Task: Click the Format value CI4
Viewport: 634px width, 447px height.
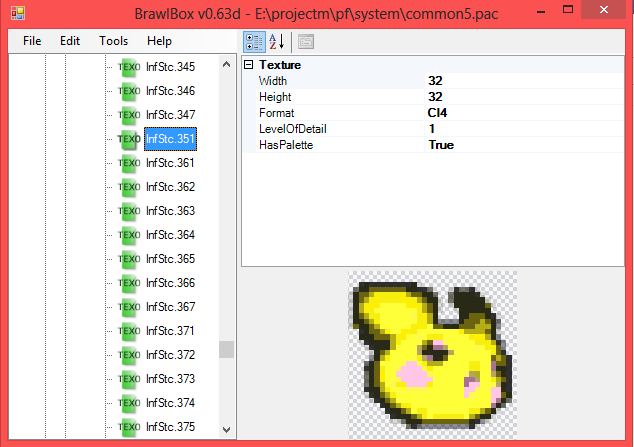Action: [437, 113]
